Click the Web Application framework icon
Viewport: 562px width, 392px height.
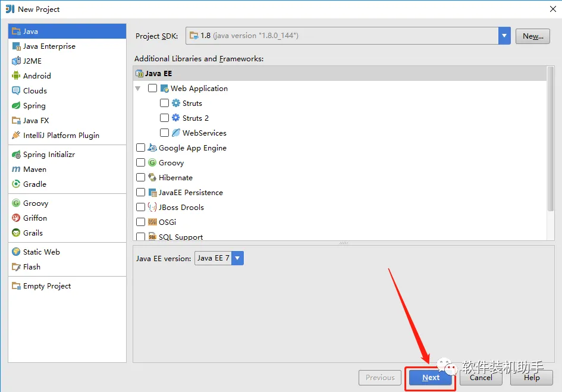click(x=165, y=88)
